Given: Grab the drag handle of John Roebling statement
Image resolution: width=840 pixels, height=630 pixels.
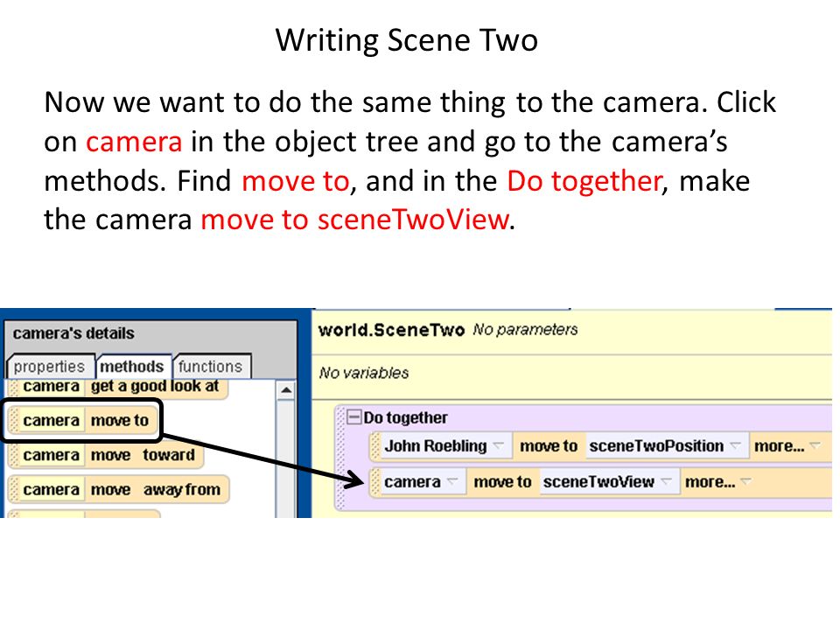Looking at the screenshot, I should point(375,446).
